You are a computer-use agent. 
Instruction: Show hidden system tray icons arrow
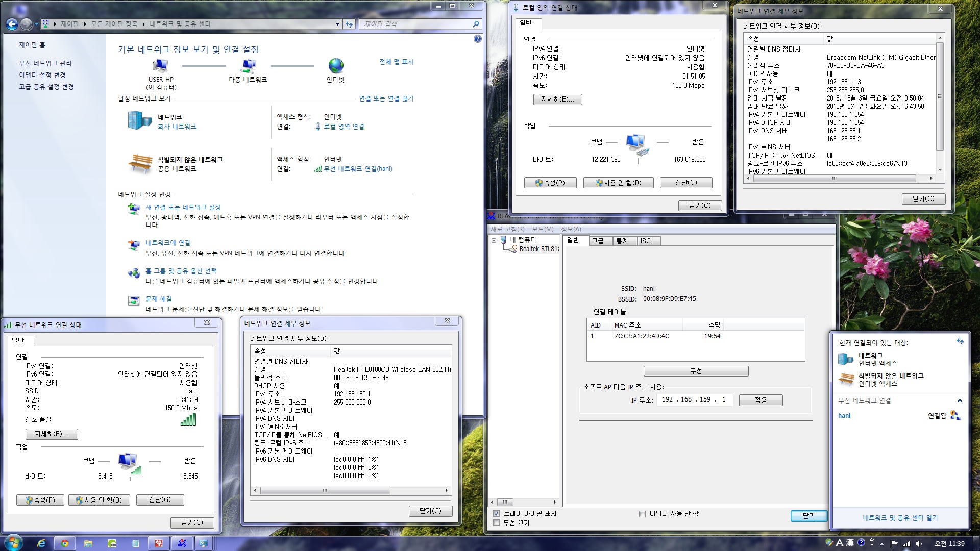pyautogui.click(x=881, y=544)
